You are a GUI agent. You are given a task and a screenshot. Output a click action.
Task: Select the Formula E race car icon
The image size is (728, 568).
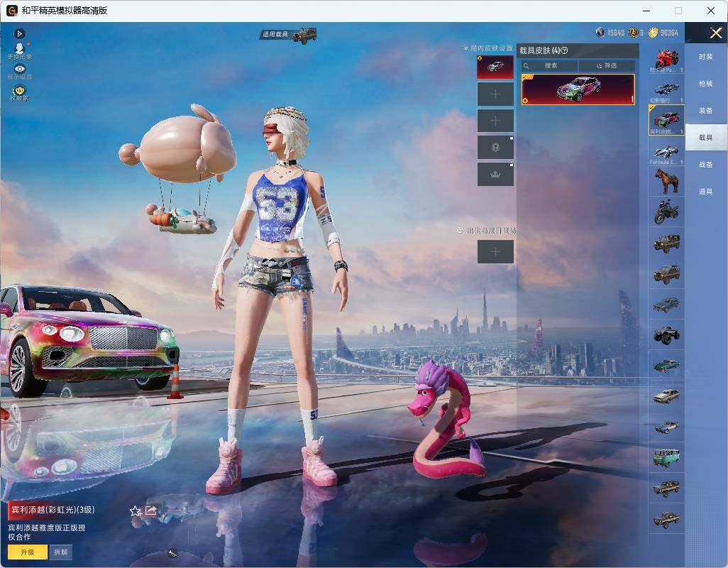[x=666, y=151]
